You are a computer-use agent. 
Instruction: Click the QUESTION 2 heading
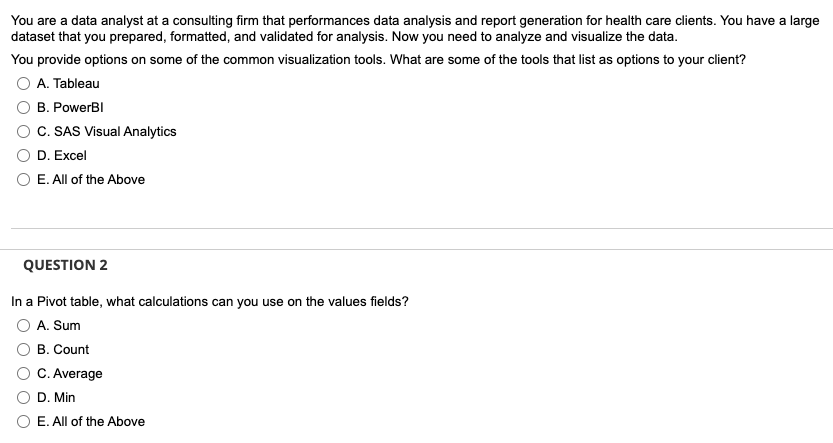coord(65,265)
